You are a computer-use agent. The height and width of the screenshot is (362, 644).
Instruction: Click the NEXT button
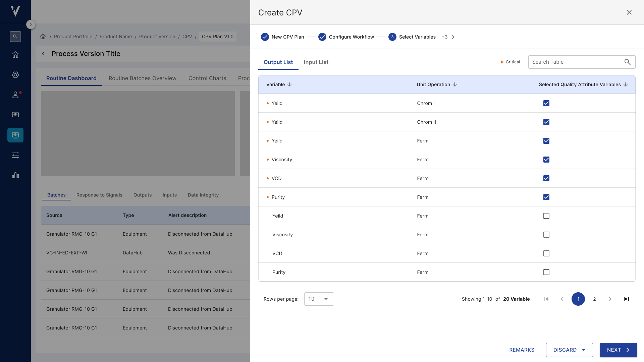pyautogui.click(x=618, y=350)
